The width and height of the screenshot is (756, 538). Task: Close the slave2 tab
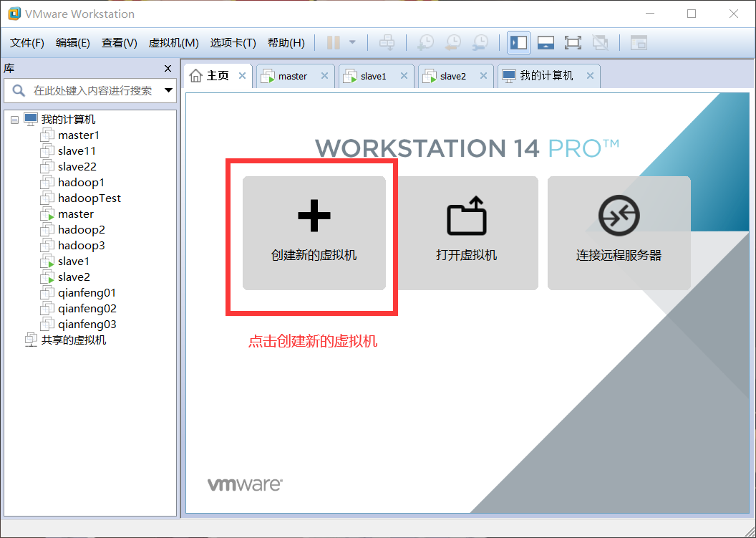(x=483, y=76)
